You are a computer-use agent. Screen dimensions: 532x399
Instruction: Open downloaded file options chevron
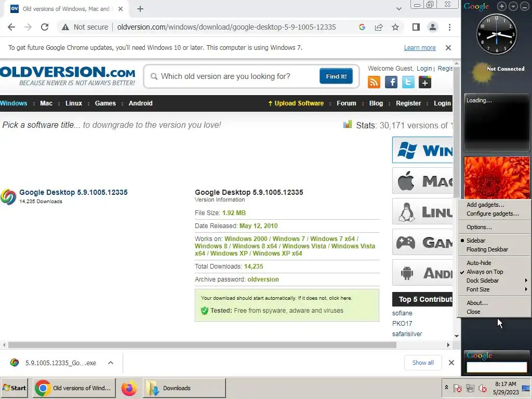[x=111, y=363]
